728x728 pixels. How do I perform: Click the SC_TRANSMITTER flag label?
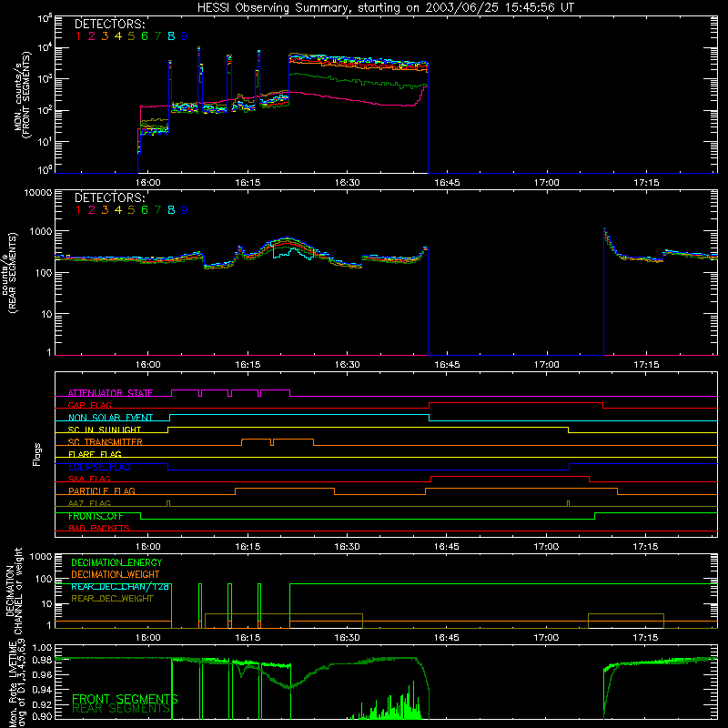click(106, 442)
